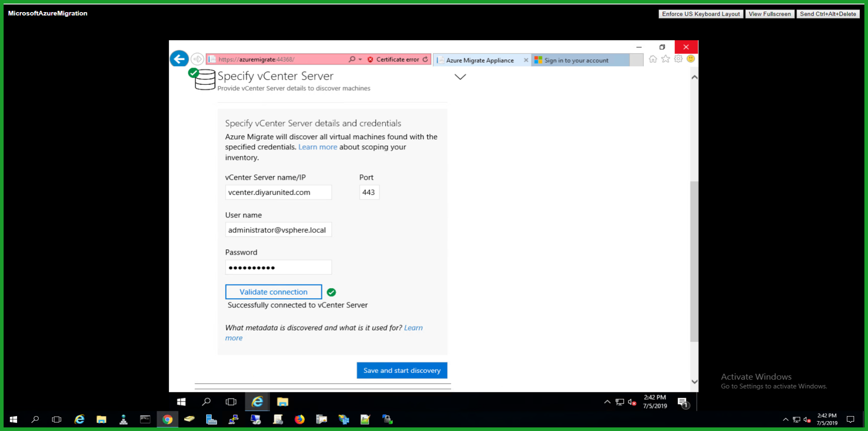Click network icon in the VM's inner tray

tap(620, 402)
